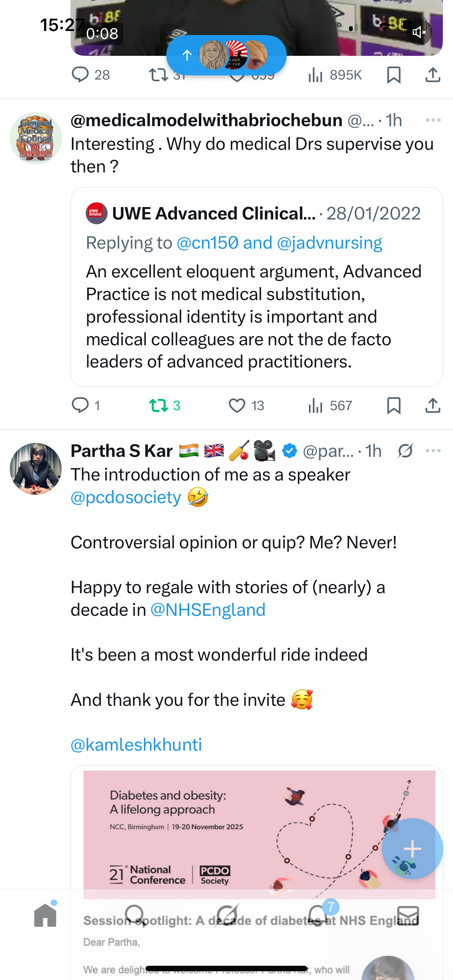Reply to the medicalmodelwithabriochebun tweet
Image resolution: width=453 pixels, height=980 pixels.
tap(80, 405)
